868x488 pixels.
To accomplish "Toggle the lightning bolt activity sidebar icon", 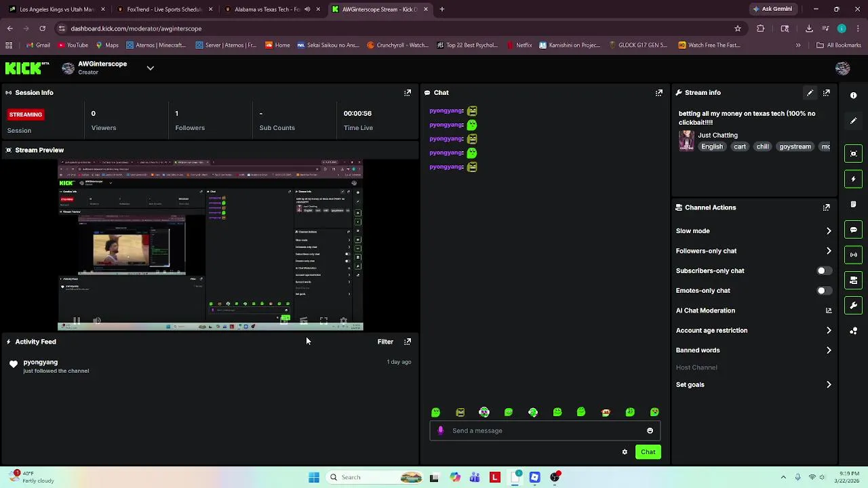I will (854, 179).
